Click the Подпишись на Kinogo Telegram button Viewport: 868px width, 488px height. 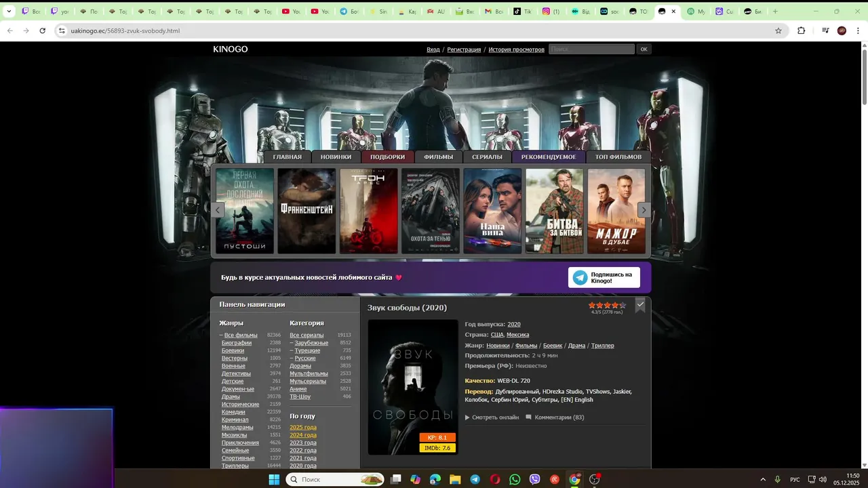click(604, 277)
